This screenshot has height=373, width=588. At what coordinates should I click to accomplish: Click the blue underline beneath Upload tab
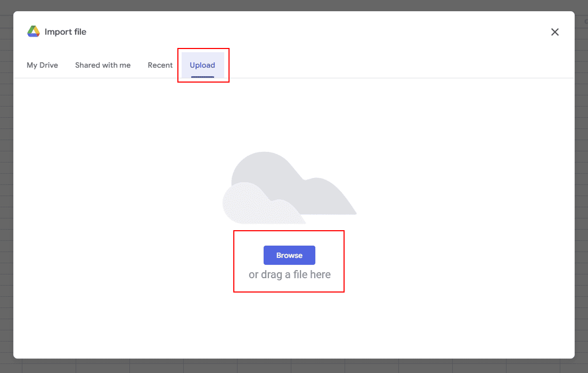tap(202, 77)
